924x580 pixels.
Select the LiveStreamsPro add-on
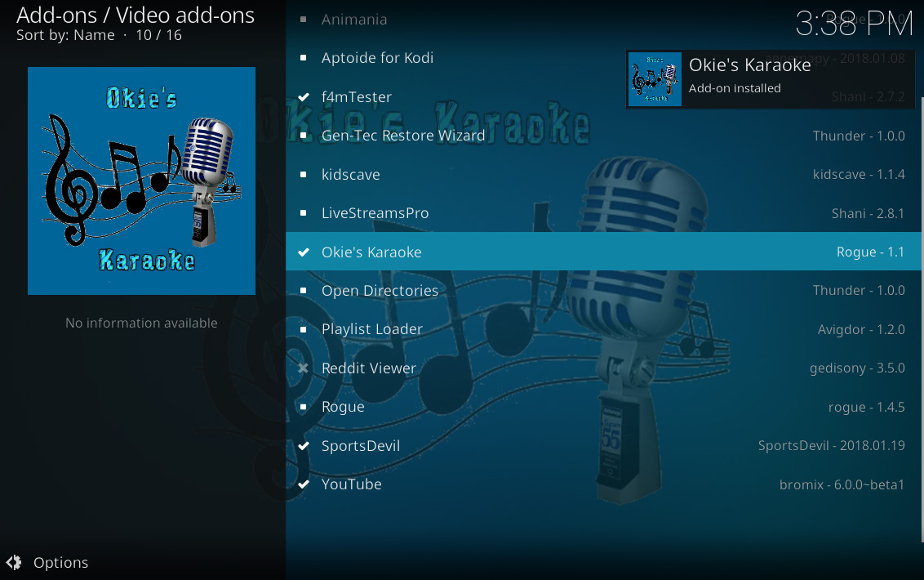tap(375, 213)
